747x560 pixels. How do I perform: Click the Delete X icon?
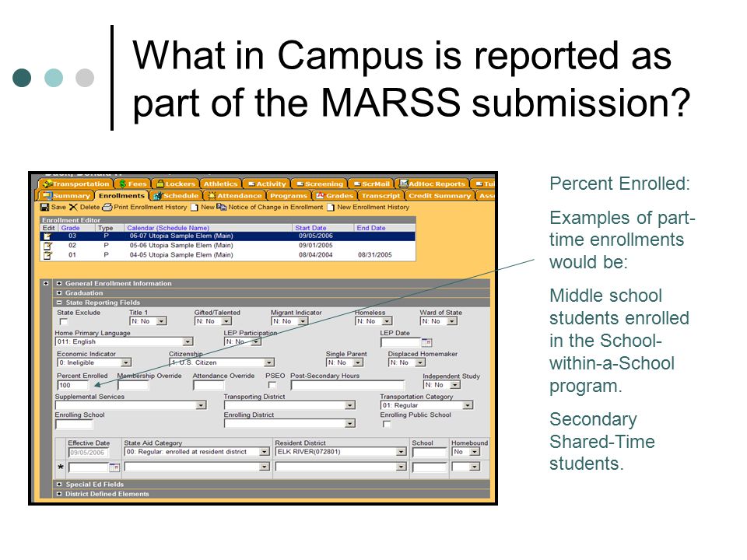click(73, 207)
